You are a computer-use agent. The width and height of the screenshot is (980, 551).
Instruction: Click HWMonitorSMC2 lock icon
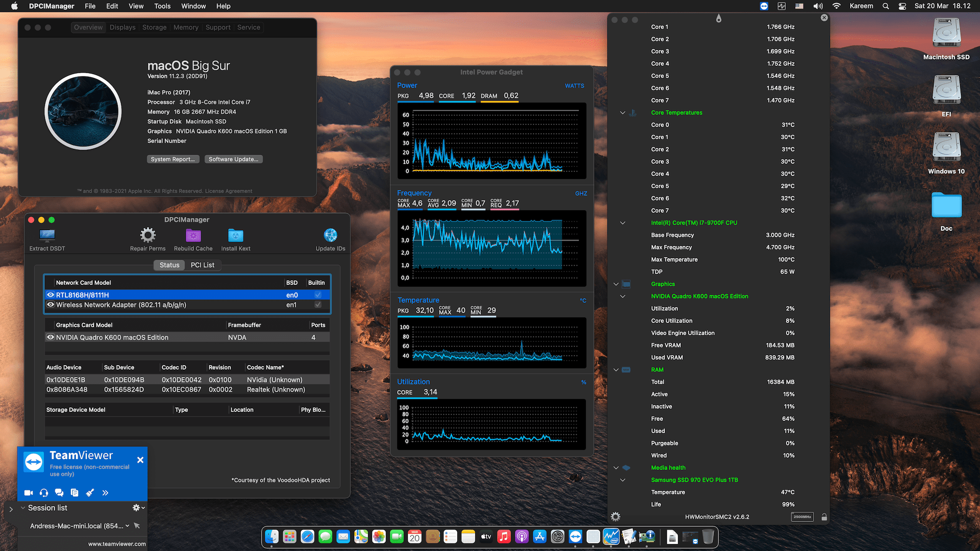coord(824,517)
